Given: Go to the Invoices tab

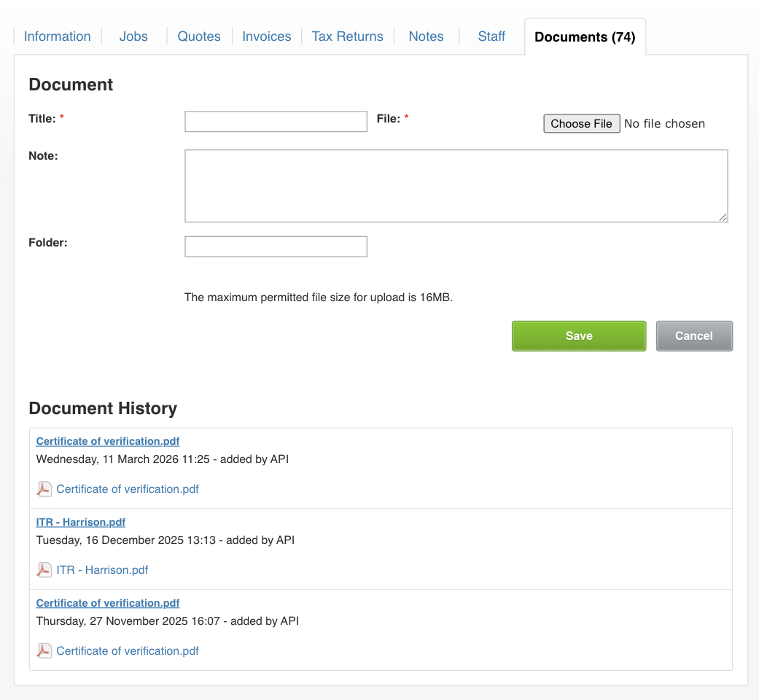Looking at the screenshot, I should [267, 36].
